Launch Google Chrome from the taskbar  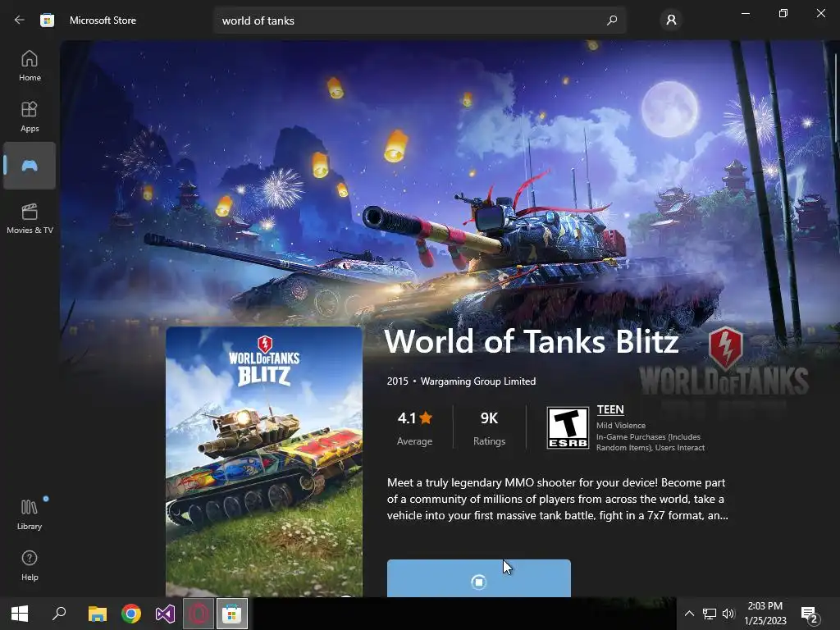pos(130,614)
